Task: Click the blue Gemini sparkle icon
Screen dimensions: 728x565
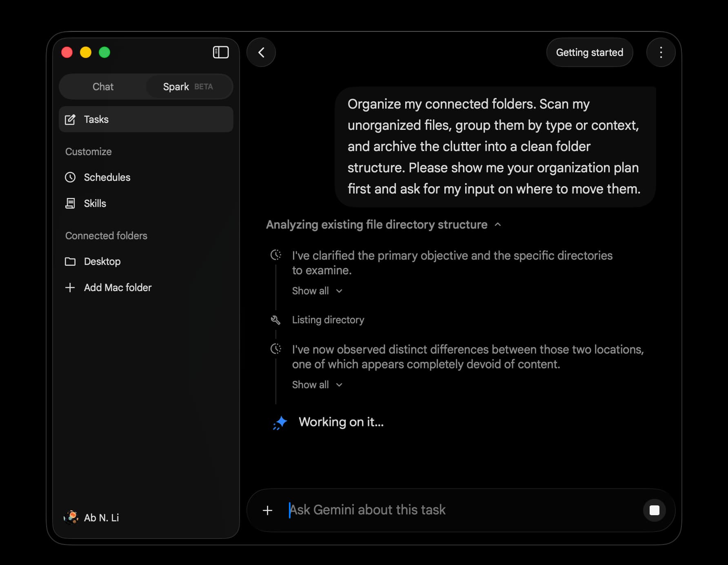Action: (x=280, y=423)
